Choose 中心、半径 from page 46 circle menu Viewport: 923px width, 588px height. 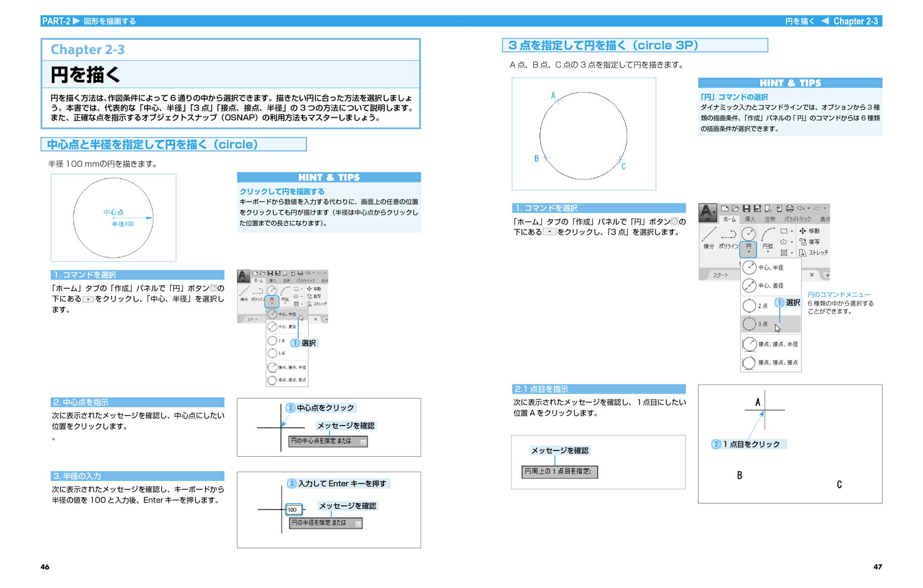(x=287, y=314)
